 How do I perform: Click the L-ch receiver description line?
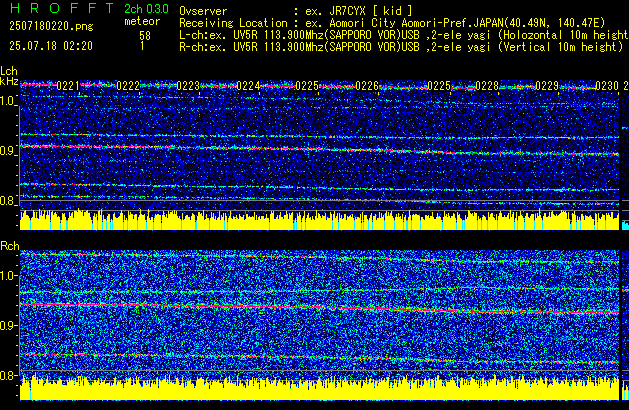[404, 35]
